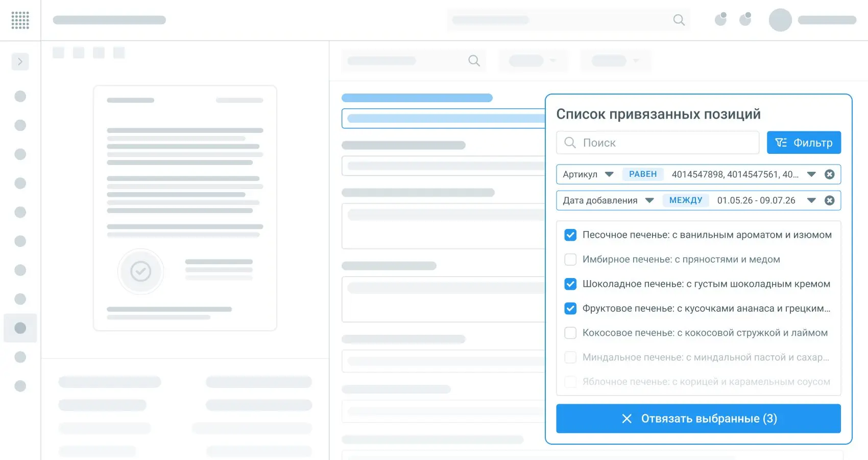Uncheck Шоколадное печенье checkbox
Screen dimensions: 868x460
click(x=570, y=284)
